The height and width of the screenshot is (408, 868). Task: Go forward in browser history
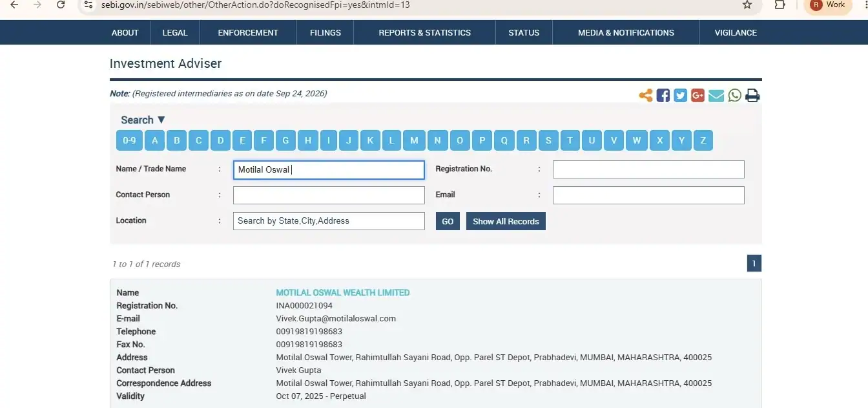point(37,5)
